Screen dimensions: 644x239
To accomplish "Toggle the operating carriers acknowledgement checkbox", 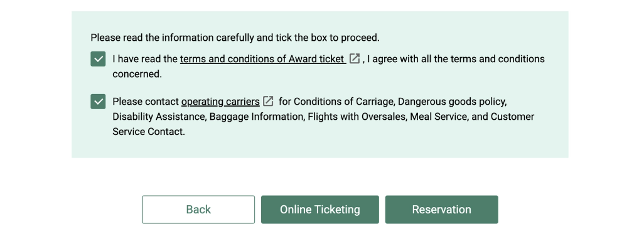I will point(98,102).
